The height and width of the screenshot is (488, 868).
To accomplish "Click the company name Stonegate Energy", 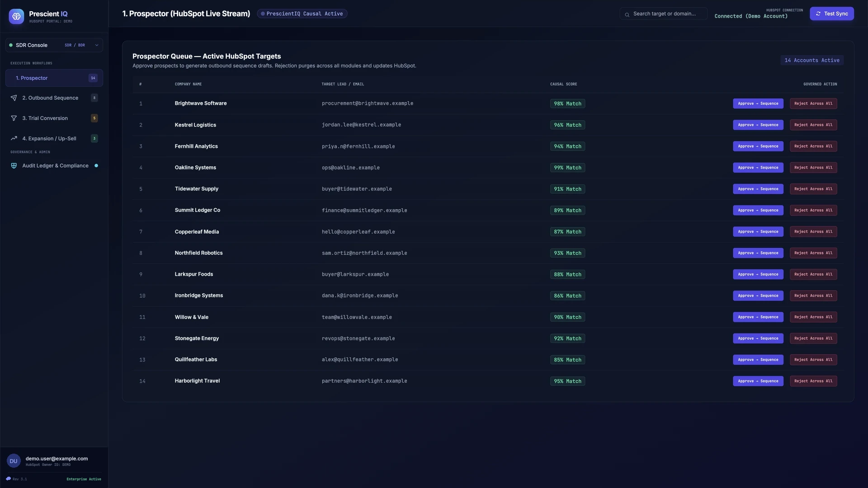I will 197,338.
